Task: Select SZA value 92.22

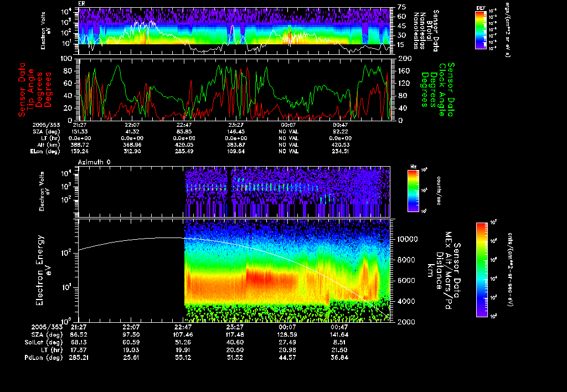Action: 340,132
